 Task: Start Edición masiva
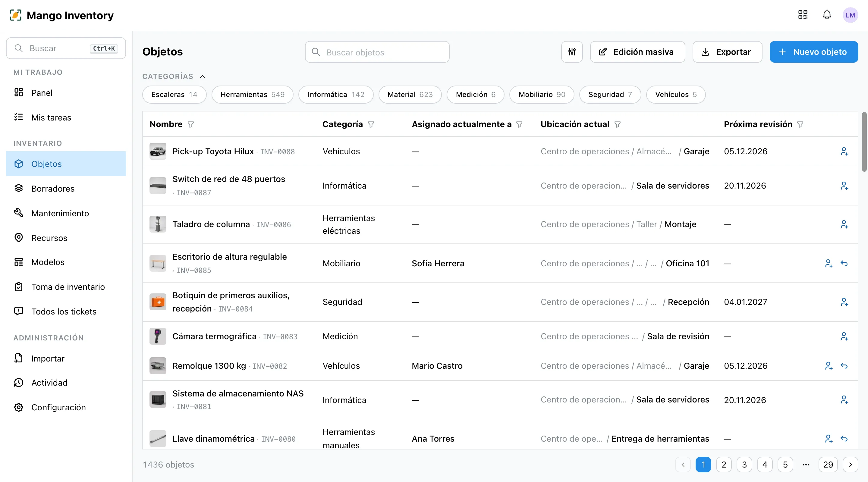[x=637, y=52]
